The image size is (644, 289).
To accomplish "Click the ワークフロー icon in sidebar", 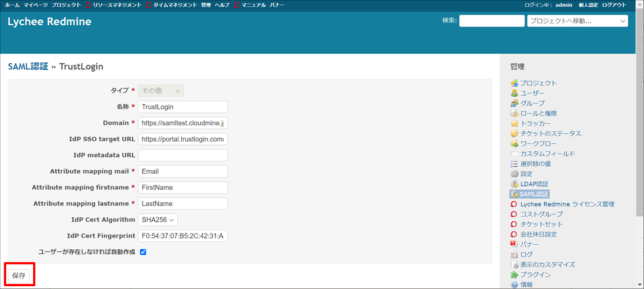I will tap(514, 143).
